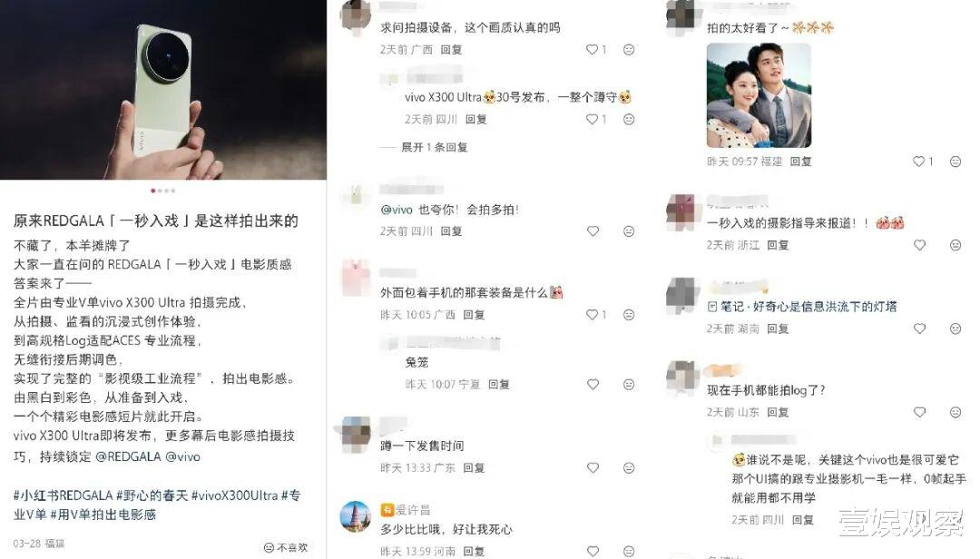The image size is (980, 559).
Task: Open the #野心的春天 hashtag
Action: click(x=152, y=495)
